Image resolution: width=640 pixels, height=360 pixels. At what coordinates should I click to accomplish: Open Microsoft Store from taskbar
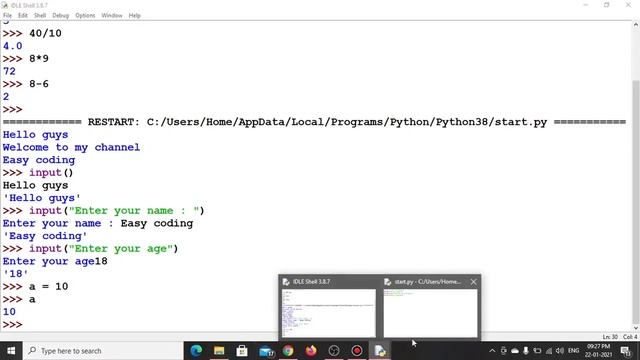coord(242,351)
